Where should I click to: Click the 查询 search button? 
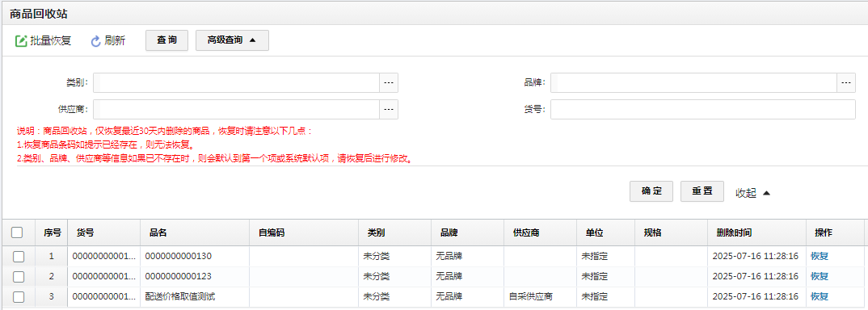click(x=166, y=40)
